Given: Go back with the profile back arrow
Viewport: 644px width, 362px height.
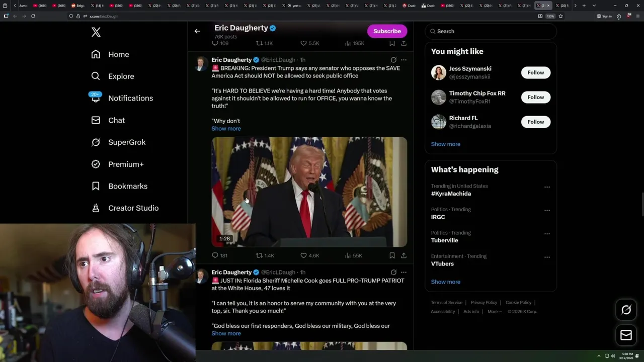Looking at the screenshot, I should (x=197, y=31).
